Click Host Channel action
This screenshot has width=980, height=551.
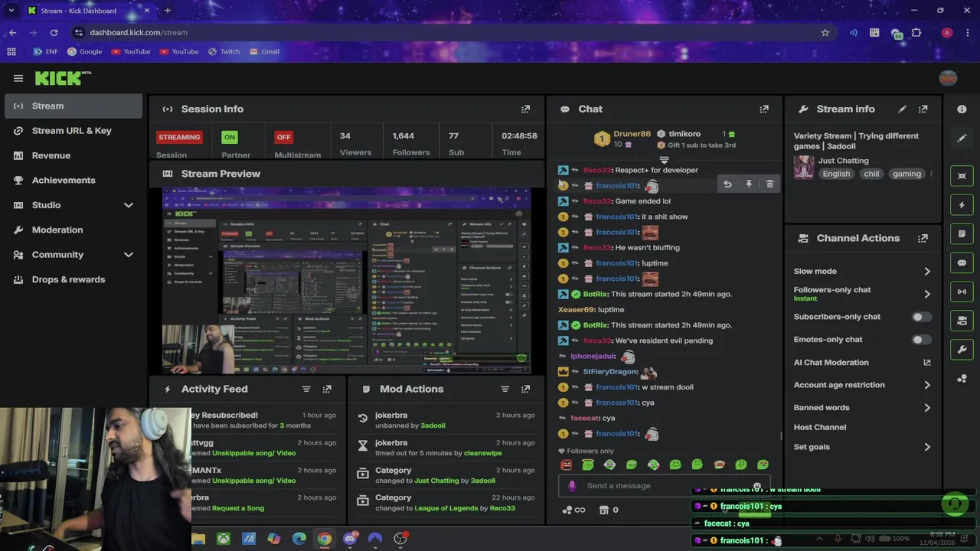(x=820, y=427)
